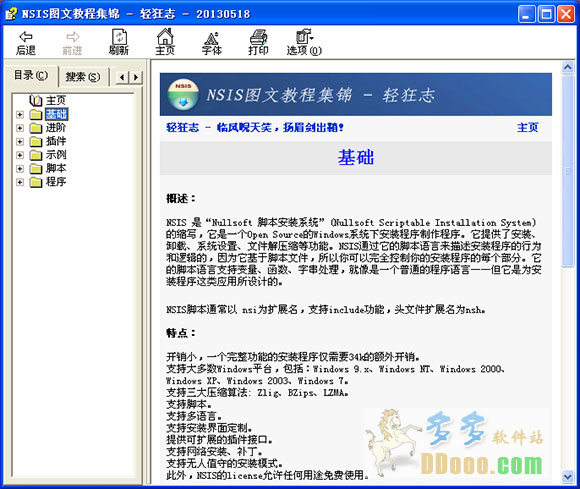
Task: Click the 后退 back arrow icon
Action: (26, 37)
